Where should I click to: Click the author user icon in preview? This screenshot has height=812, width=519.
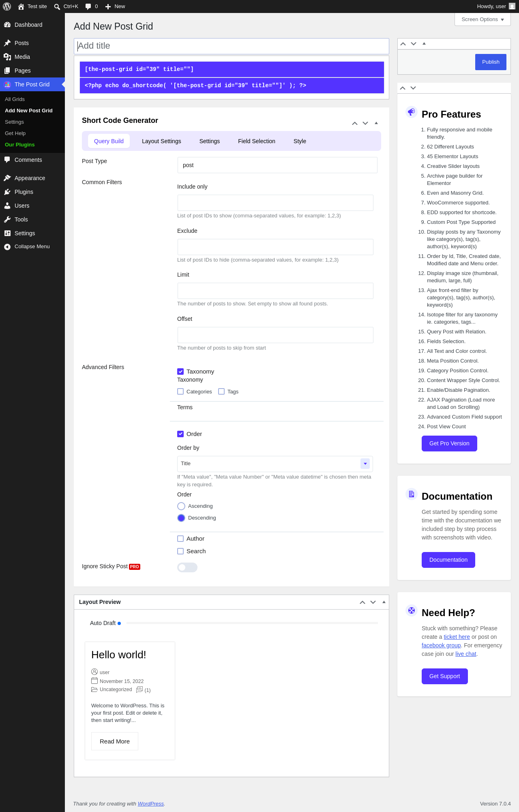pos(94,672)
